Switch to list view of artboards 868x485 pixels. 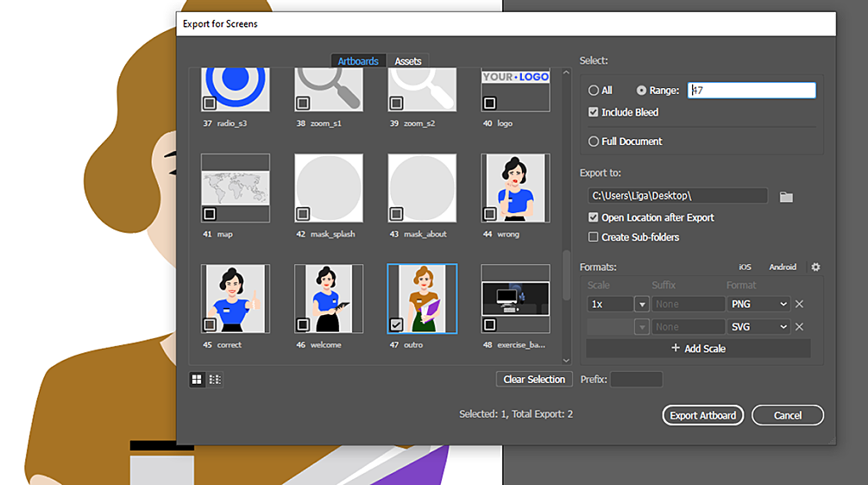pyautogui.click(x=215, y=379)
